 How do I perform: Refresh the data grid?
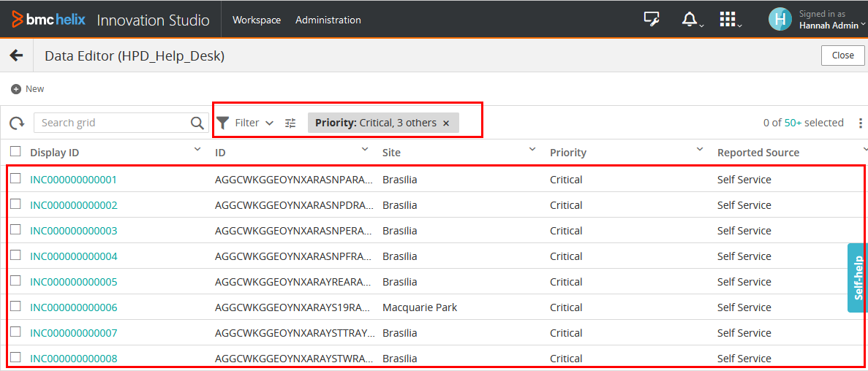coord(17,123)
